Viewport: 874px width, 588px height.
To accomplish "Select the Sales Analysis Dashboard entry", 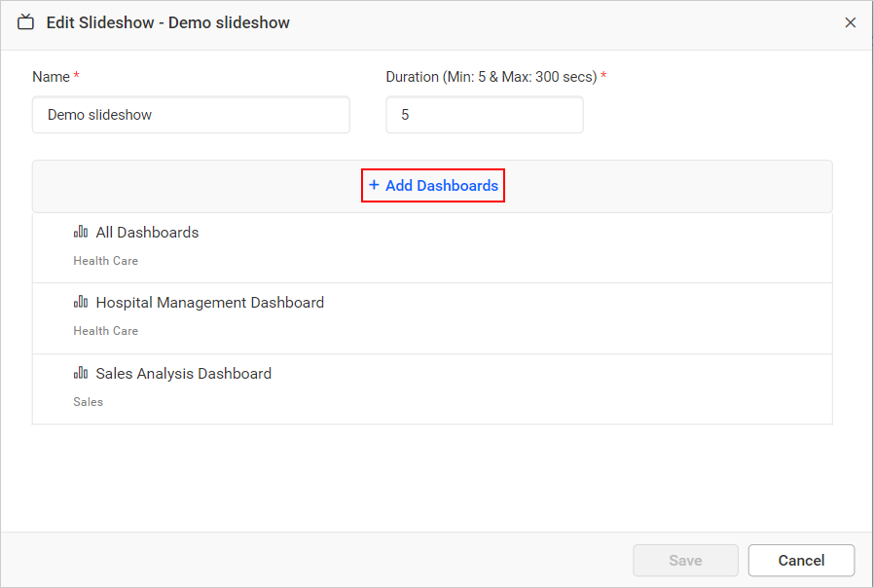I will tap(183, 373).
